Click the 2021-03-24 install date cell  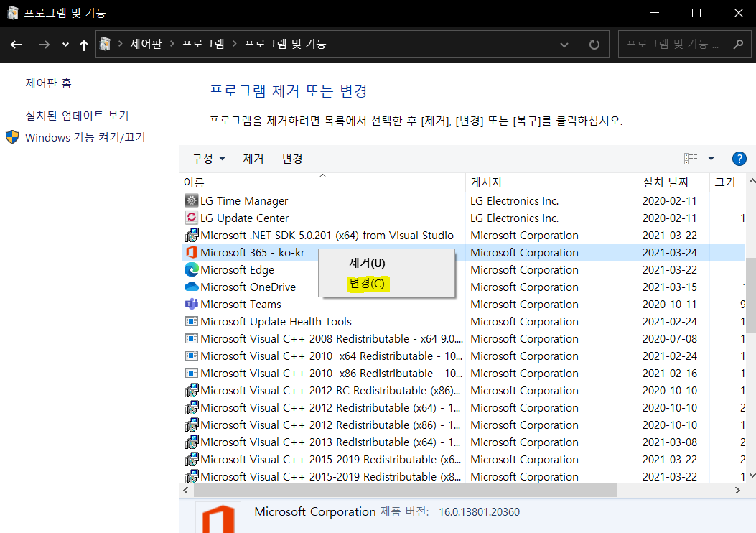[670, 252]
